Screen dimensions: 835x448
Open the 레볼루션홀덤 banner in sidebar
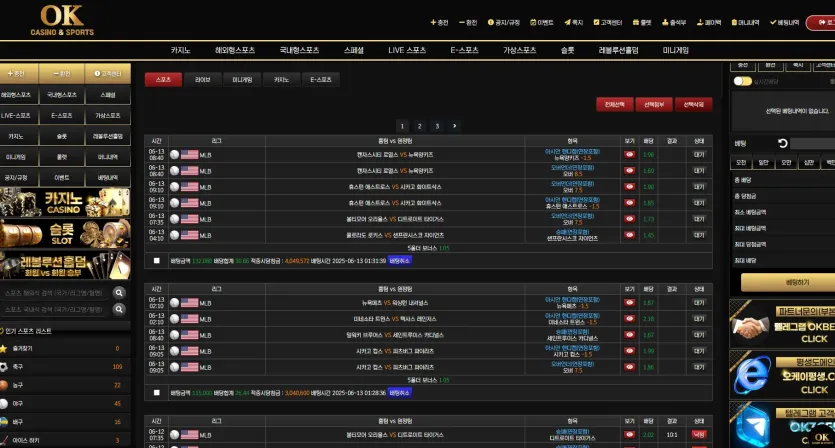tap(65, 265)
